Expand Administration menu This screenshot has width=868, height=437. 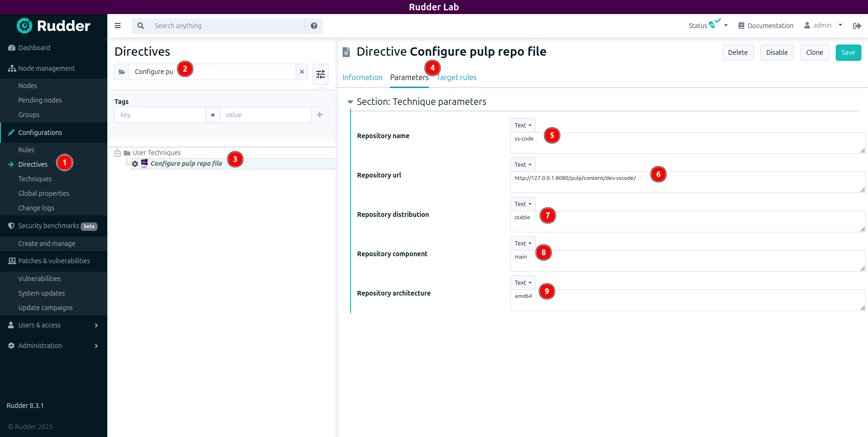click(53, 346)
